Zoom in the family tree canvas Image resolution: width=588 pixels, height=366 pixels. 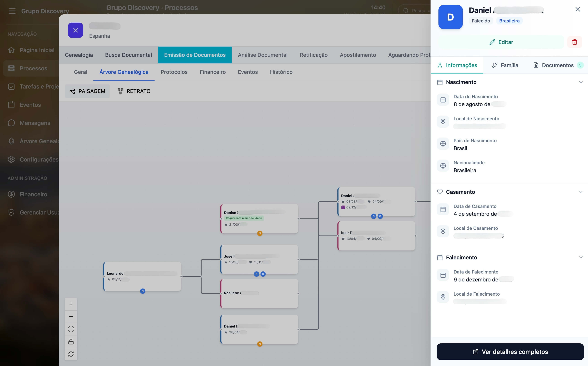pos(71,304)
